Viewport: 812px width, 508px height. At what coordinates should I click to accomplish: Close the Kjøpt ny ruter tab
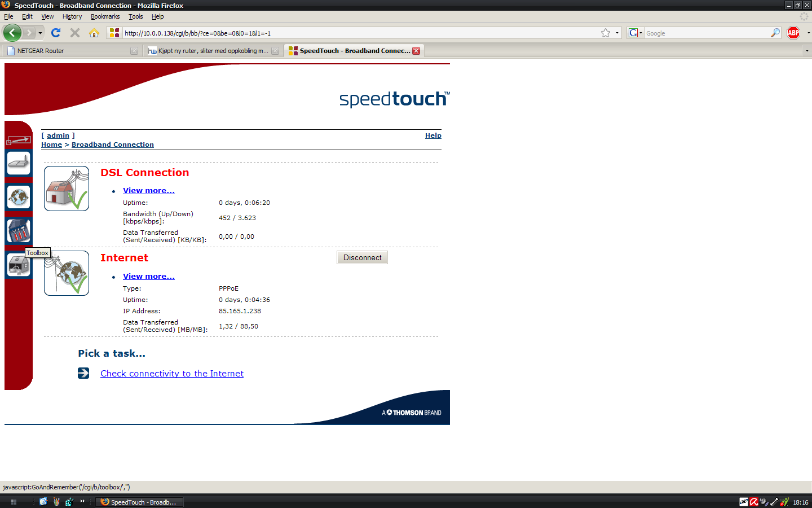(275, 51)
